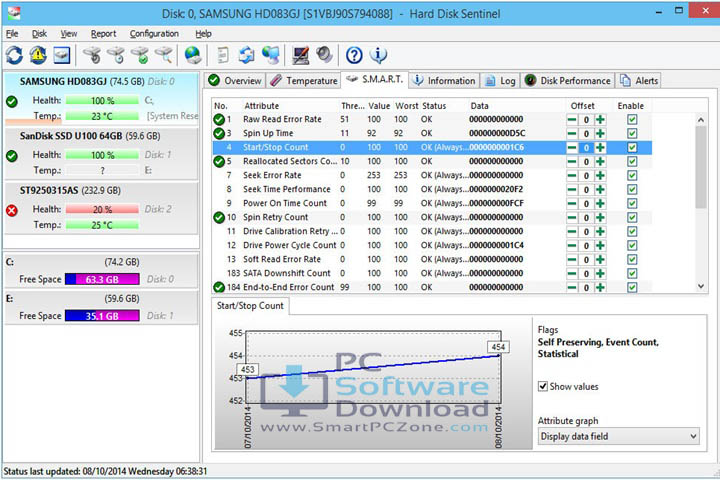The image size is (720, 480).
Task: Click the minus offset button for Spin Retry Count
Action: (572, 218)
